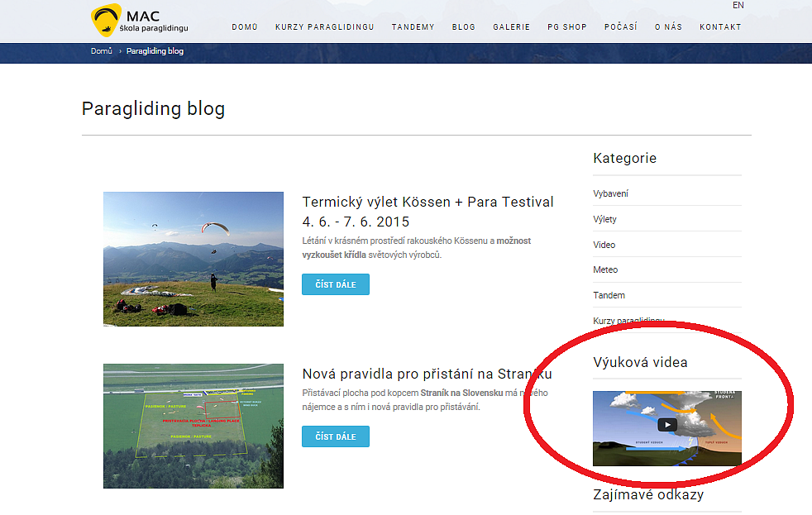
Task: Open the Termický výlet Kössen article title
Action: 427,212
